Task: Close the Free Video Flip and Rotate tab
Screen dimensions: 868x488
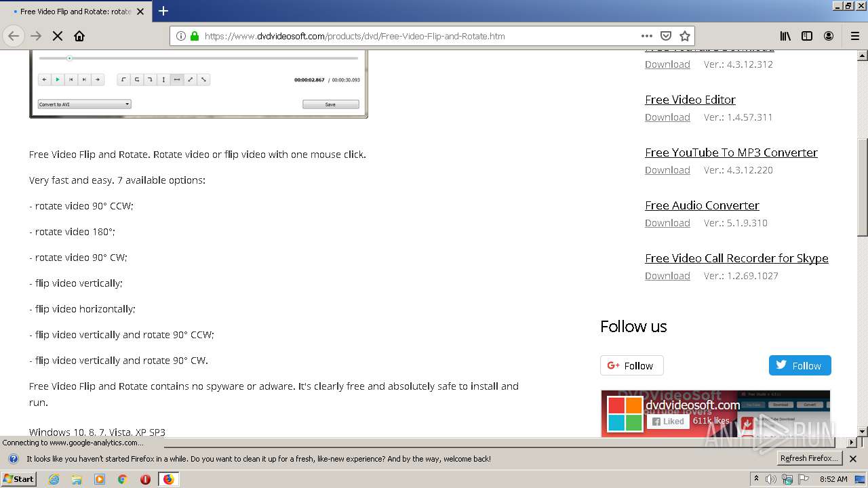Action: coord(140,12)
